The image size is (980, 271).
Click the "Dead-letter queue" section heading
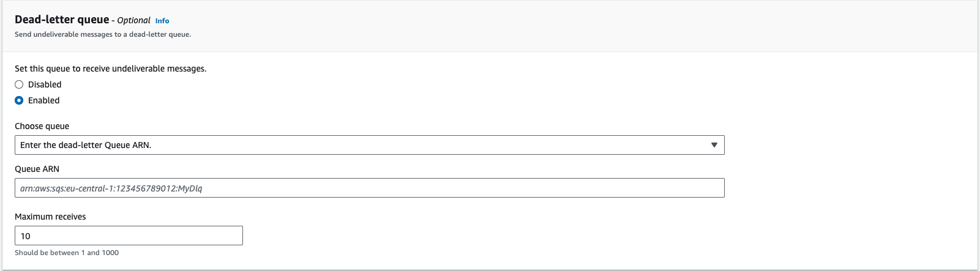point(62,20)
